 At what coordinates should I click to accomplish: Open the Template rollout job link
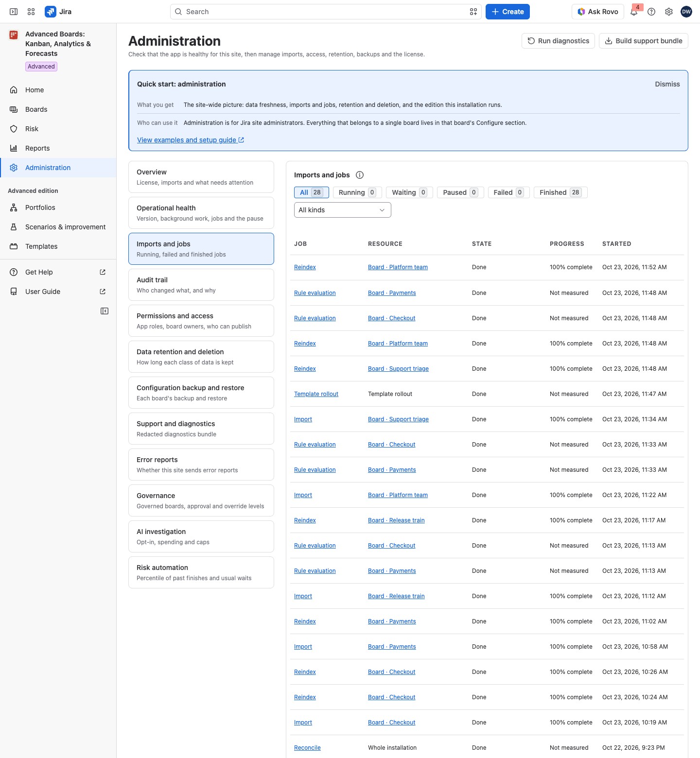pos(316,394)
